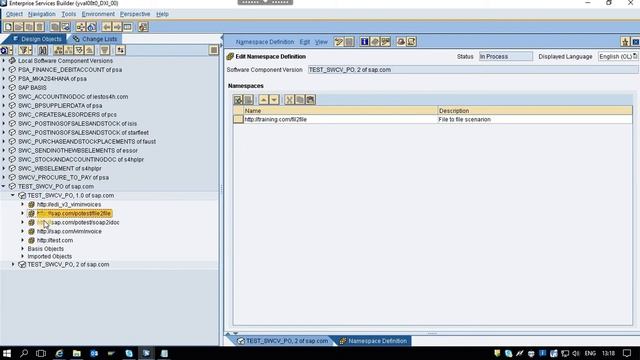Expand TEST_SWCV_PO, 2 of sap.com node
This screenshot has height=360, width=640.
click(x=13, y=264)
